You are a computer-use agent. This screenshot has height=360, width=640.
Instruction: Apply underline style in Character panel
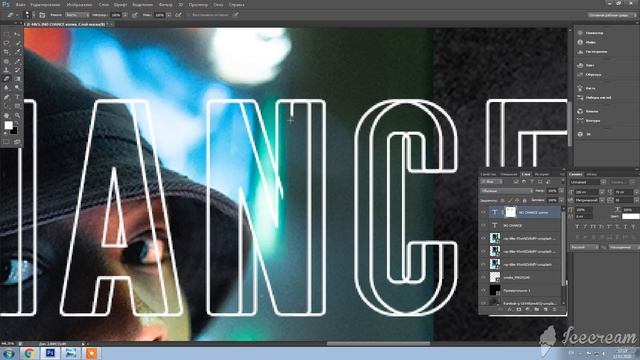pos(625,227)
